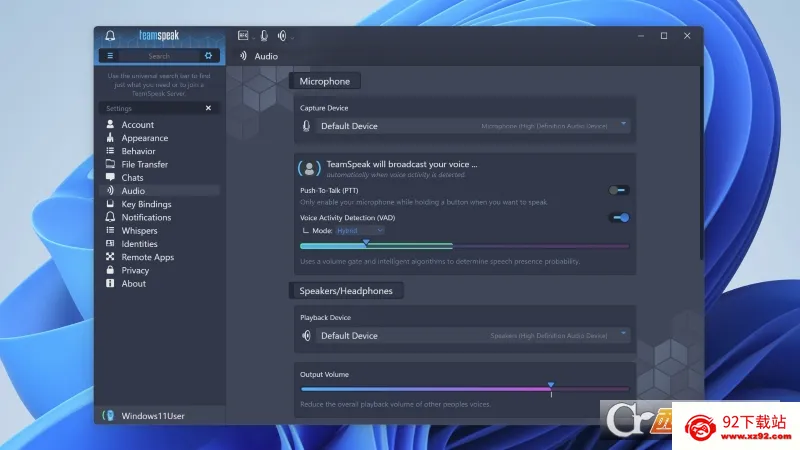800x450 pixels.
Task: Mute microphone using the top toolbar mic icon
Action: pyautogui.click(x=264, y=35)
